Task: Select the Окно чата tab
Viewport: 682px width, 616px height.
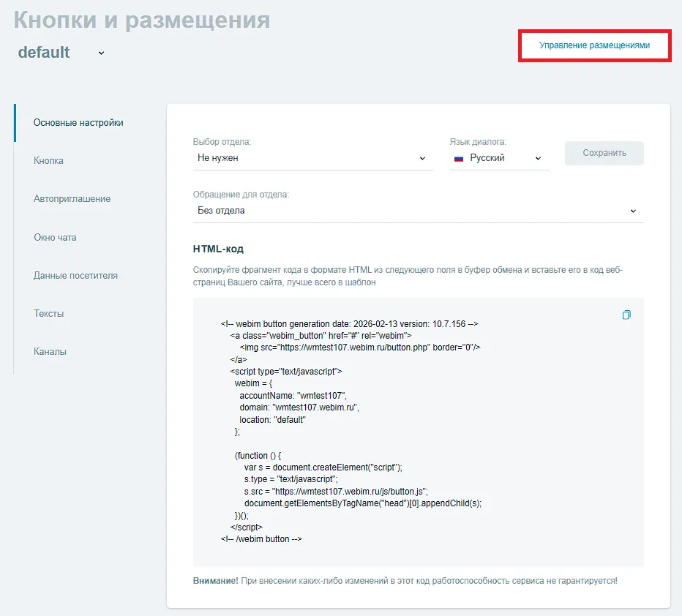Action: (55, 237)
